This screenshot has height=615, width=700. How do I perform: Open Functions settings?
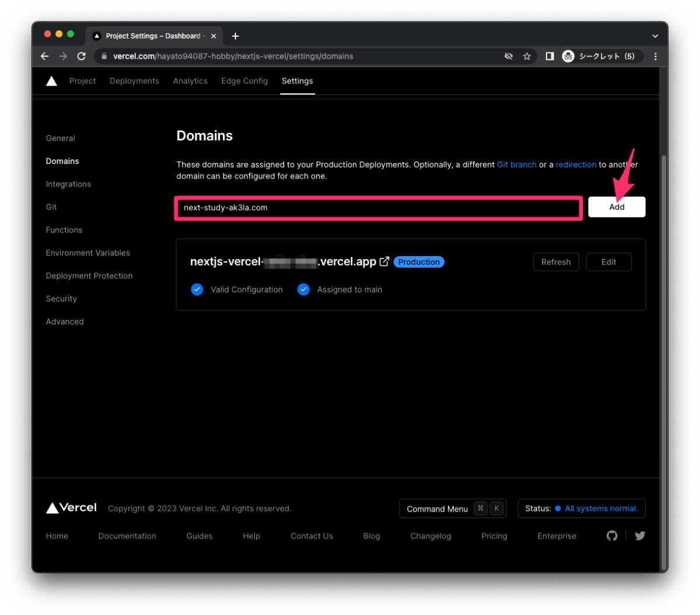coord(64,230)
